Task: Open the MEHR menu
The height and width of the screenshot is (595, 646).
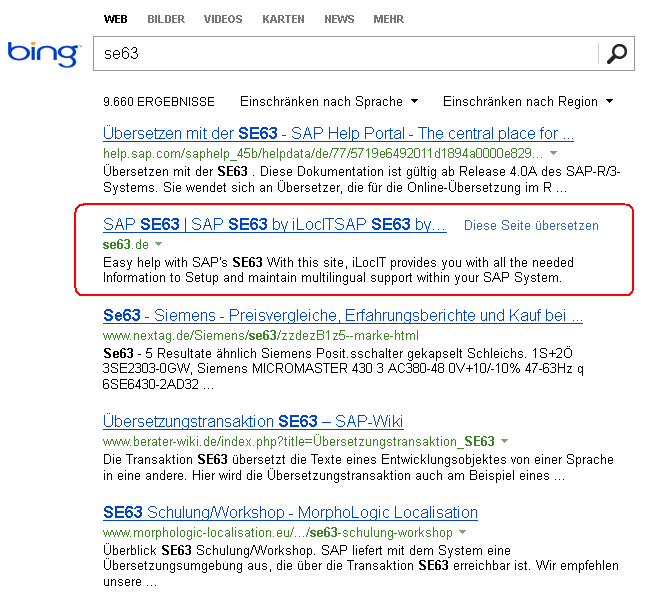Action: 389,19
